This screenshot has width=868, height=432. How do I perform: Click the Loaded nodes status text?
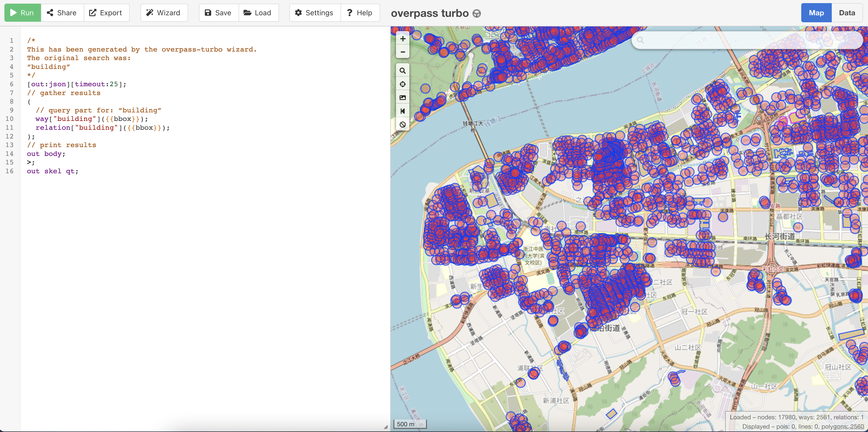click(797, 417)
